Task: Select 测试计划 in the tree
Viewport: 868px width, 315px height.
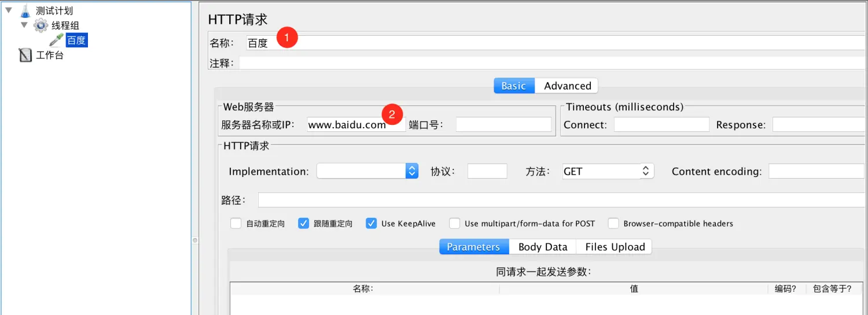Action: coord(54,10)
